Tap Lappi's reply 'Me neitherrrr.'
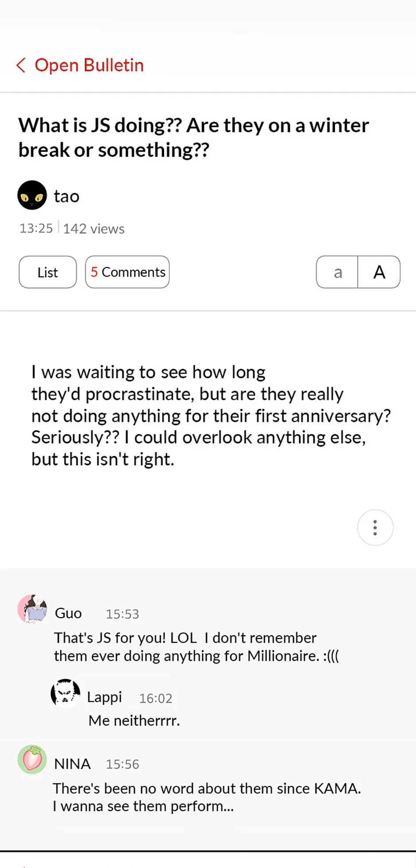 coord(134,720)
